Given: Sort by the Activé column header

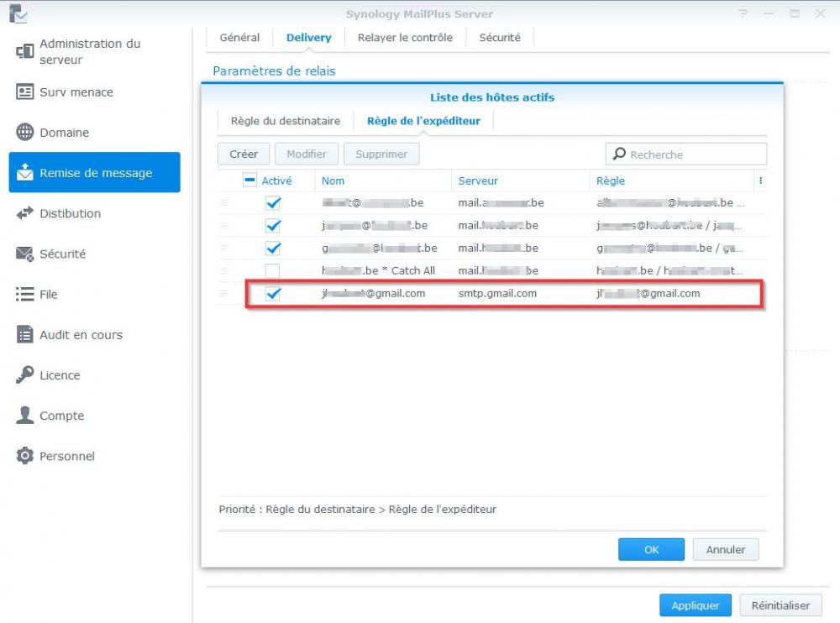Looking at the screenshot, I should (x=276, y=181).
